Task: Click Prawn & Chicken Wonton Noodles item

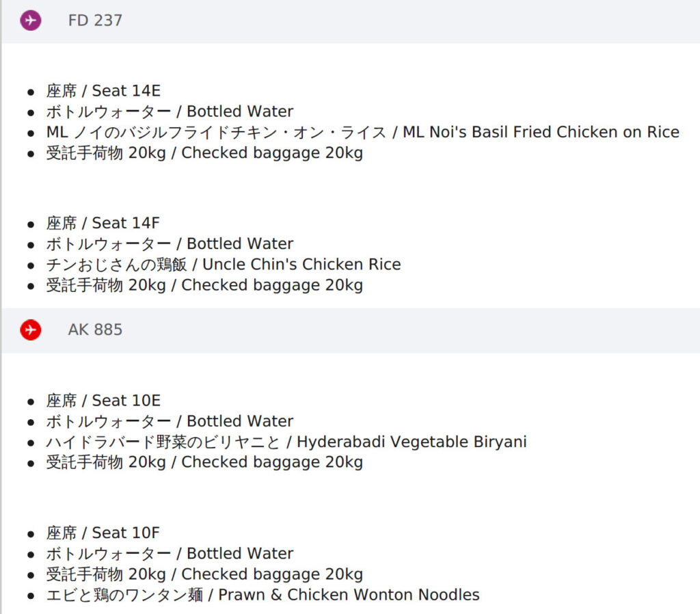Action: (x=262, y=595)
